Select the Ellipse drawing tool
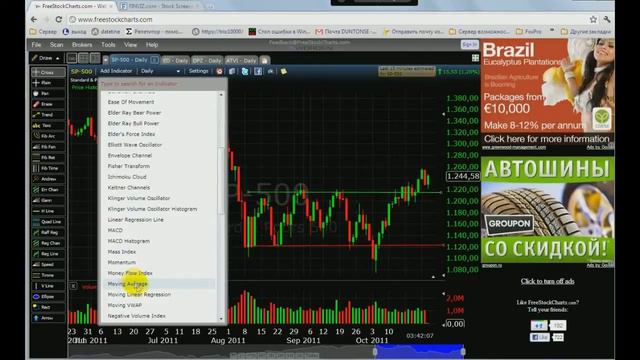 [48, 297]
